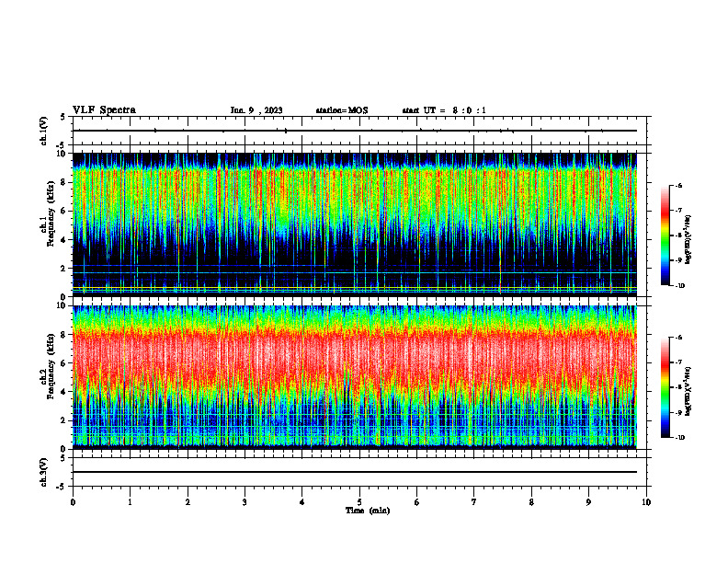Click inside the ch.1 spectrogram panel
The height and width of the screenshot is (563, 728).
[x=354, y=224]
